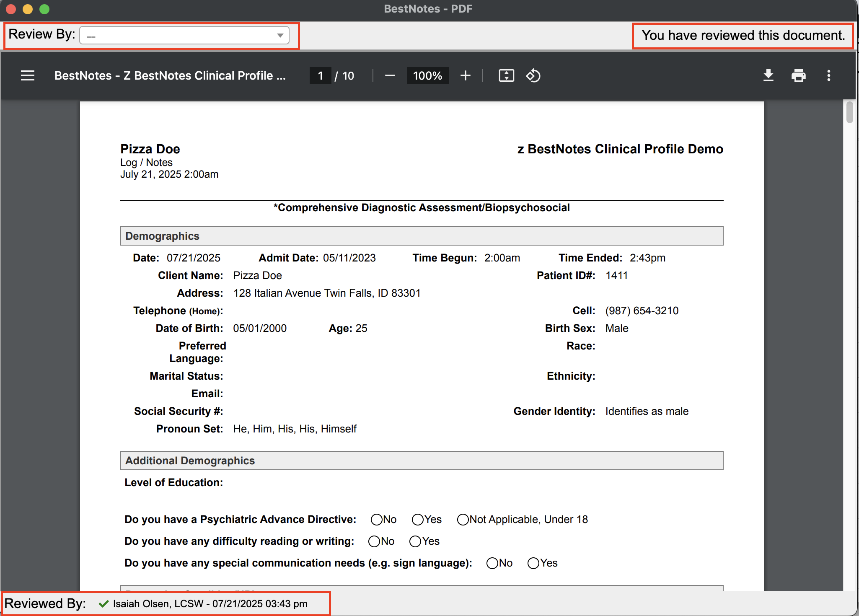Choose Not Applicable, Under 18 option
This screenshot has width=859, height=616.
(463, 520)
